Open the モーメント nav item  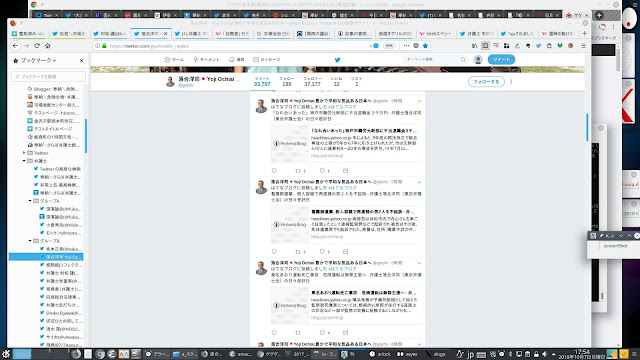coord(207,60)
